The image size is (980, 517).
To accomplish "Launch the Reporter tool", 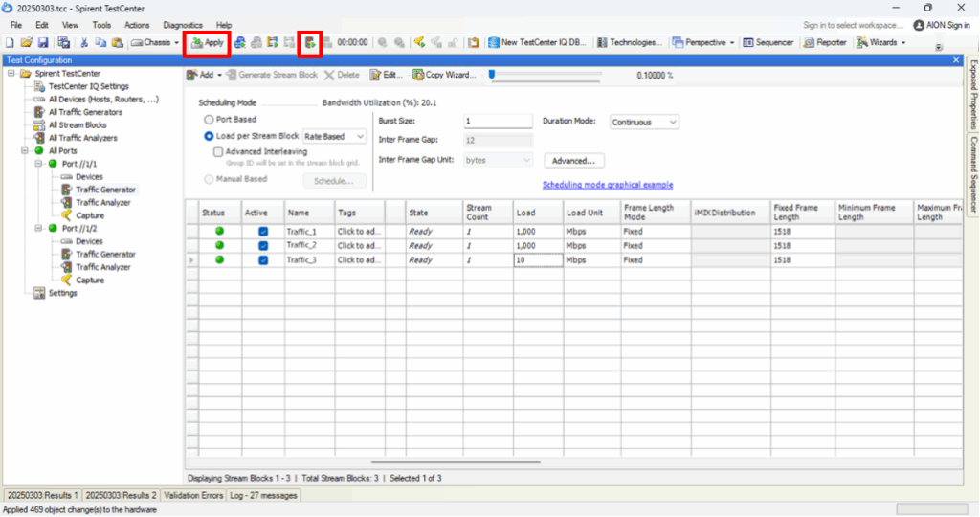I will [x=825, y=42].
